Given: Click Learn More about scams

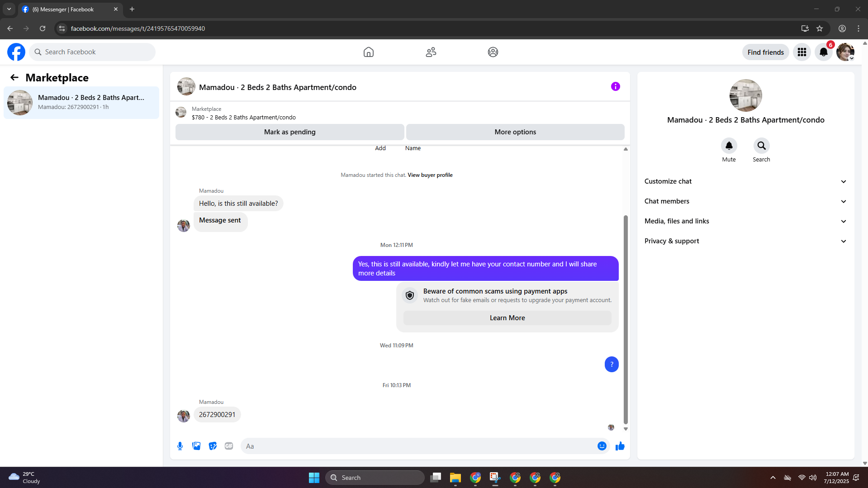Looking at the screenshot, I should [x=508, y=318].
